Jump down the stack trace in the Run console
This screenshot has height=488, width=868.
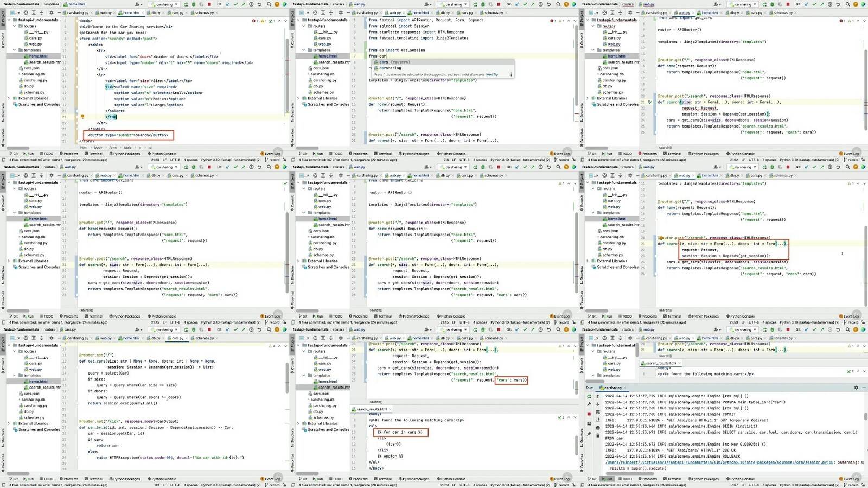coord(598,404)
